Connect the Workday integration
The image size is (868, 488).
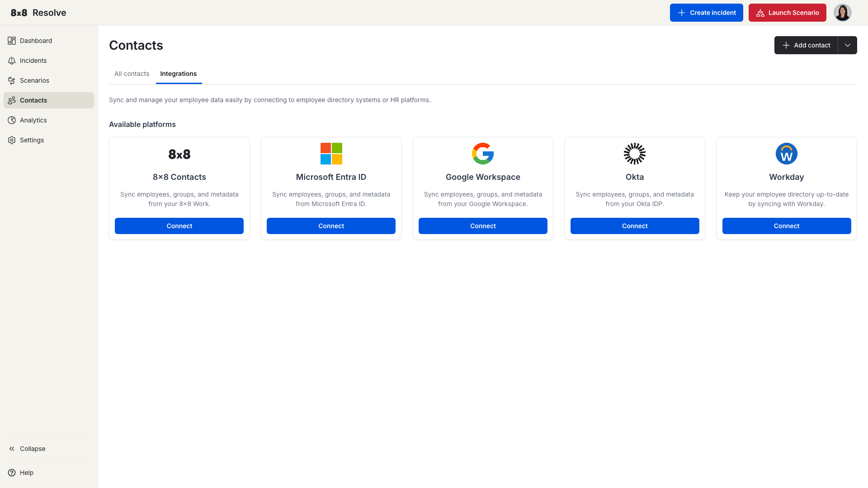(x=787, y=226)
